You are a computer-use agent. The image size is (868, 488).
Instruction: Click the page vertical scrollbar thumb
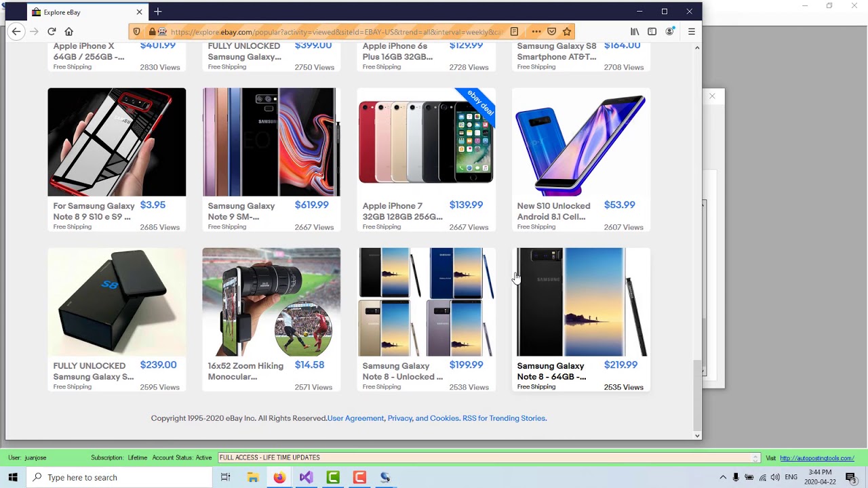697,394
